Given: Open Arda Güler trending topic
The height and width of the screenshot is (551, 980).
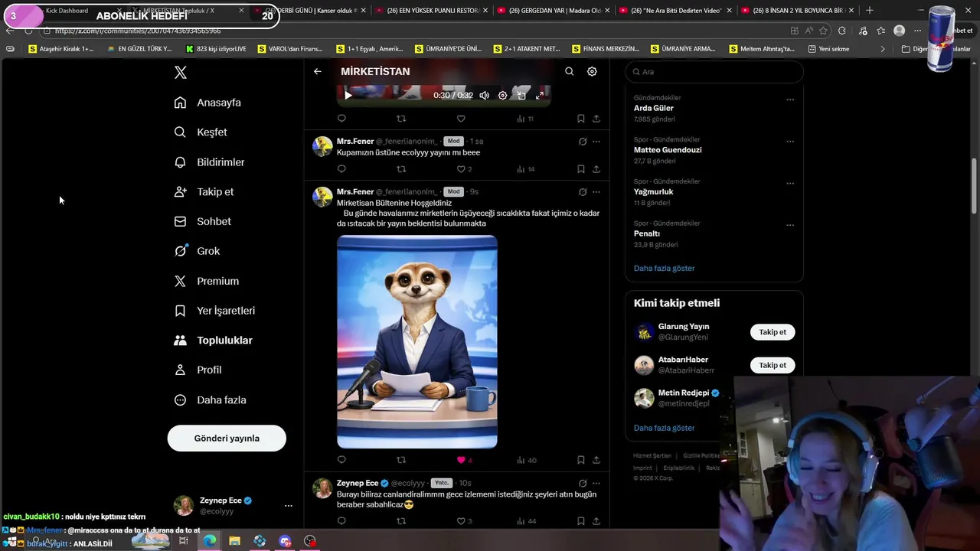Looking at the screenshot, I should pyautogui.click(x=654, y=109).
